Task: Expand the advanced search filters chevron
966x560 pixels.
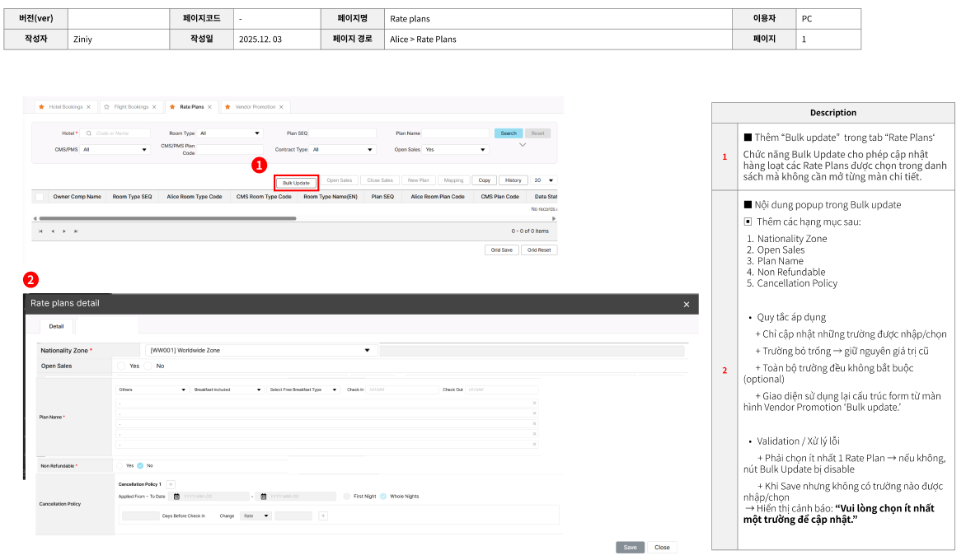Action: coord(523,142)
